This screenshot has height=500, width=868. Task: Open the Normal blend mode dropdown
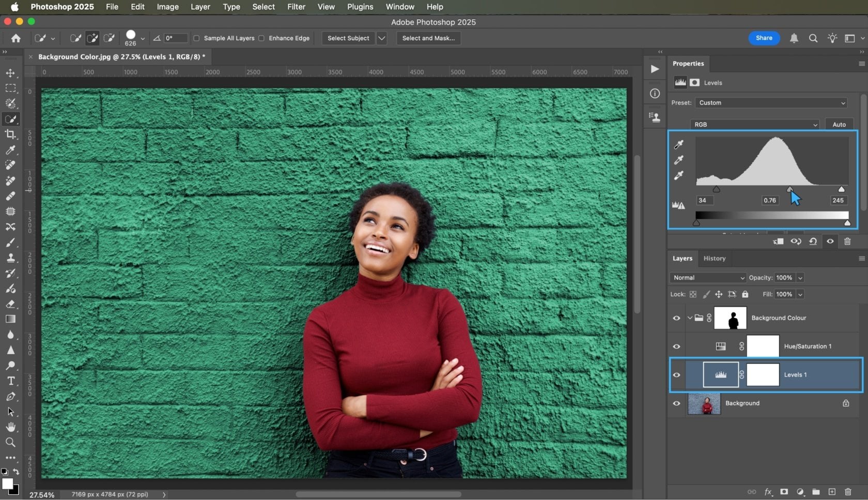click(707, 278)
